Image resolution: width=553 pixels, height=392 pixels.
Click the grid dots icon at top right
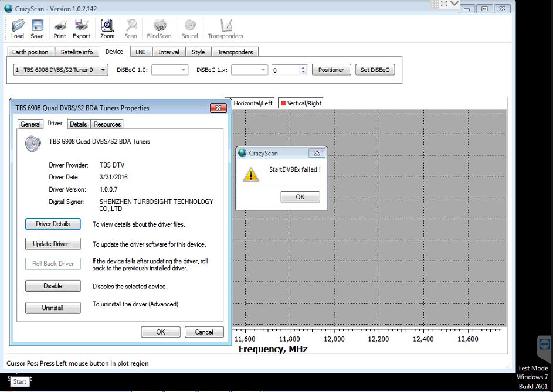(435, 4)
